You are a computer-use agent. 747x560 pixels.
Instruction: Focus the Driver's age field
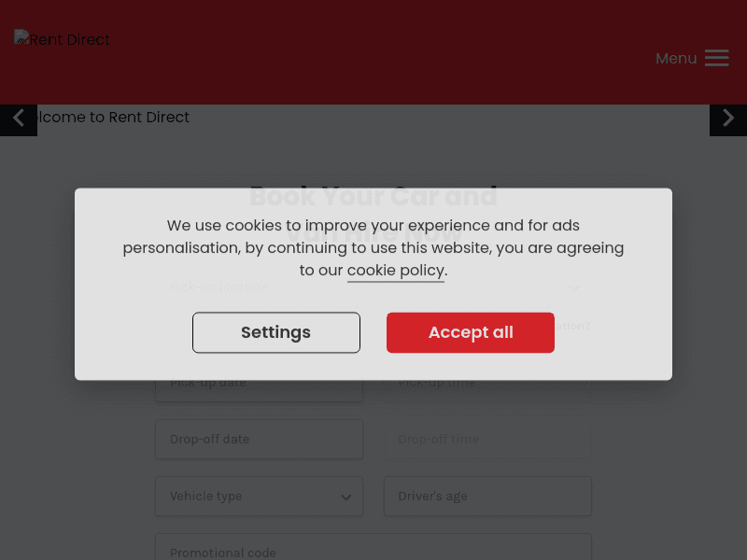[487, 496]
